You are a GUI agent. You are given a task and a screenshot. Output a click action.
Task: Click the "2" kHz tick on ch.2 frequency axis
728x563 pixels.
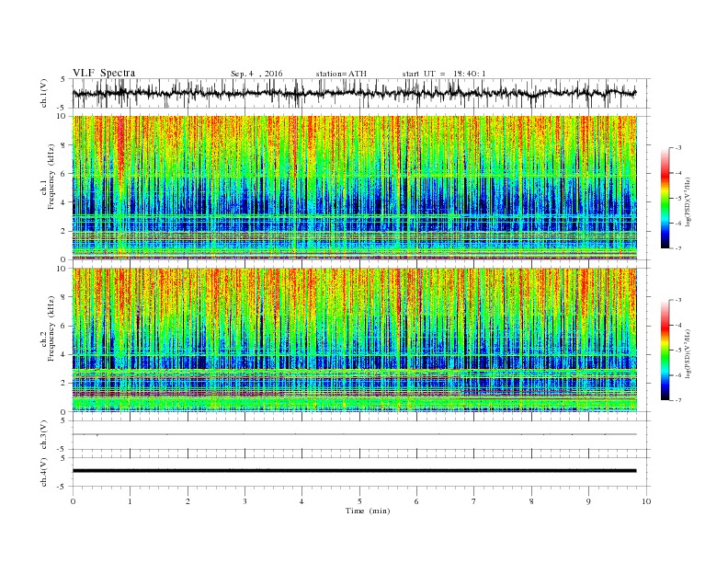tap(63, 384)
